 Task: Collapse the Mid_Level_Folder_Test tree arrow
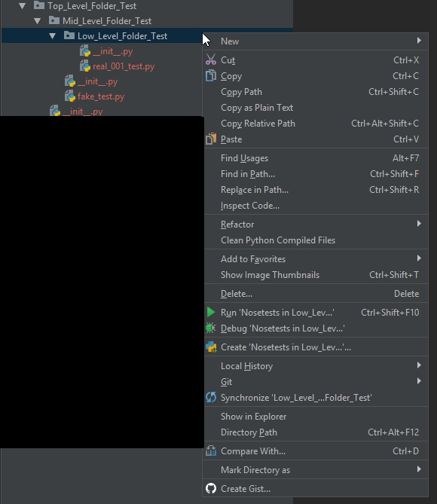click(38, 21)
